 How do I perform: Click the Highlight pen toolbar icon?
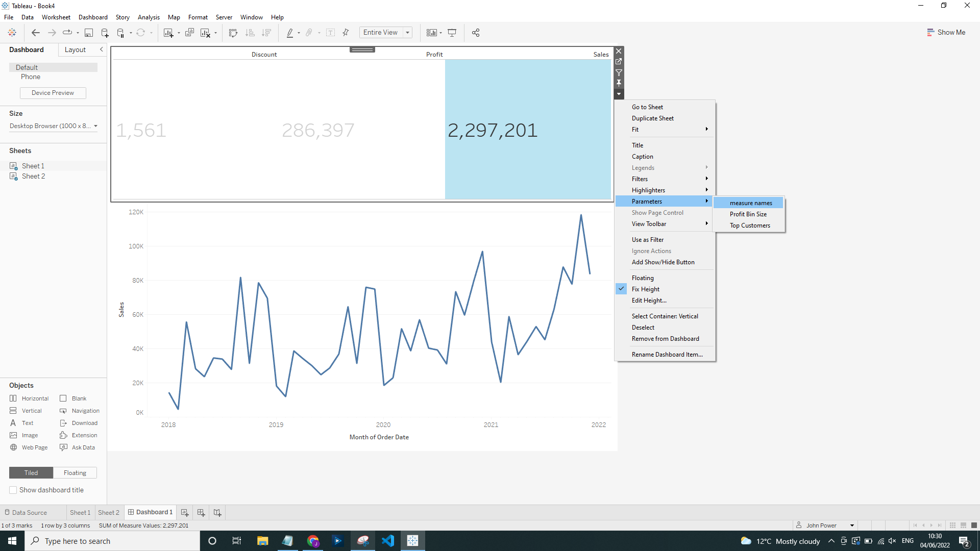pos(290,33)
